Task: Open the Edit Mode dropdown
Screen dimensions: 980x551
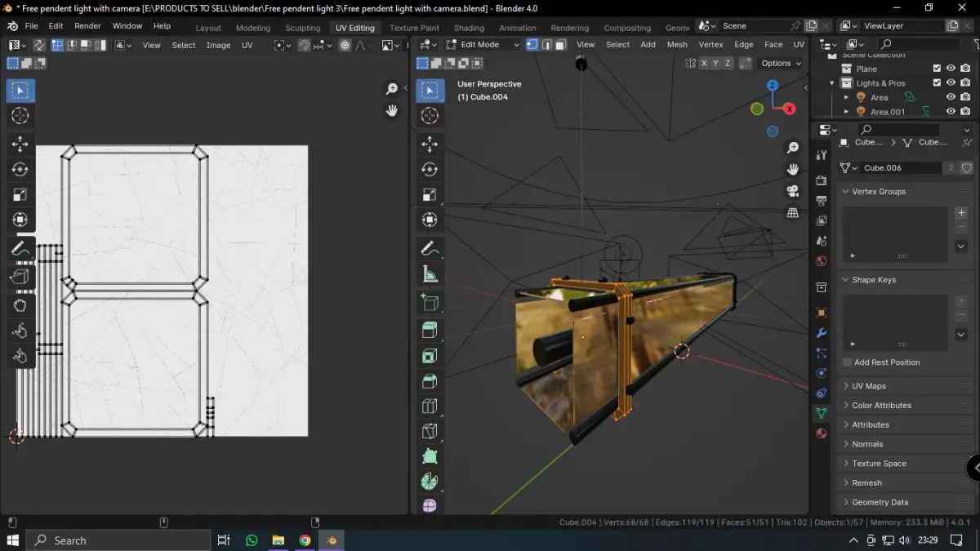Action: pyautogui.click(x=482, y=45)
